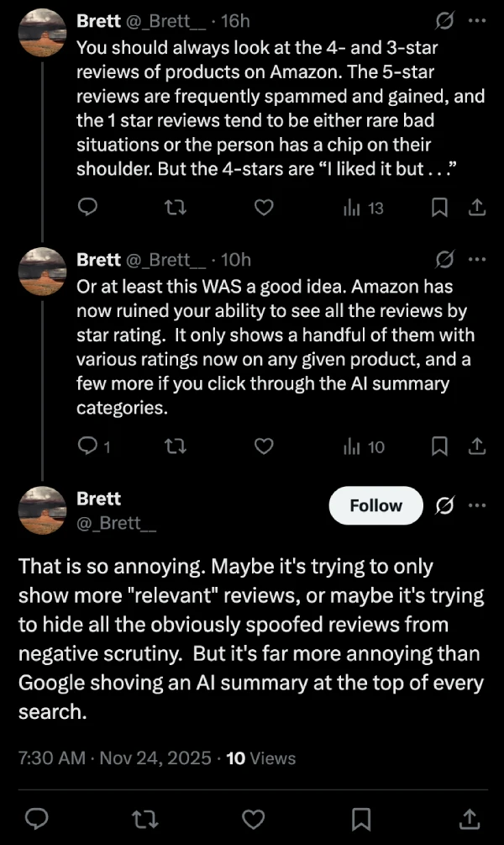Like the second tweet with the heart
The width and height of the screenshot is (504, 845).
click(264, 446)
